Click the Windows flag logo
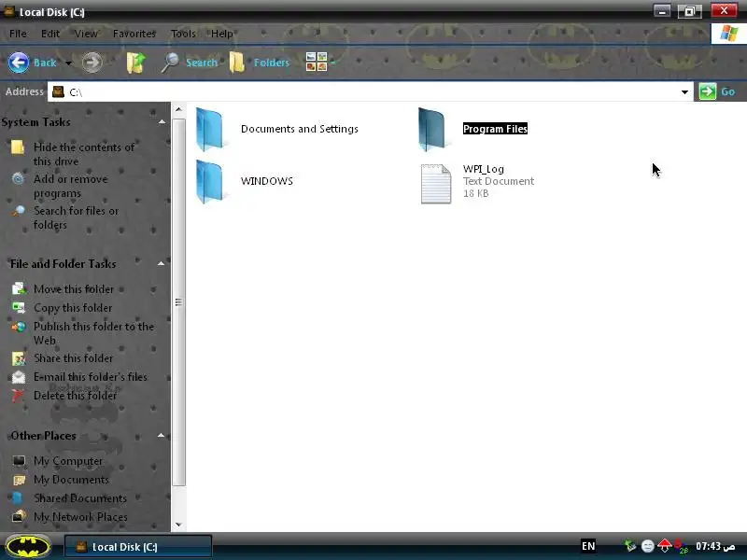Screen dimensions: 747x560 [x=728, y=34]
